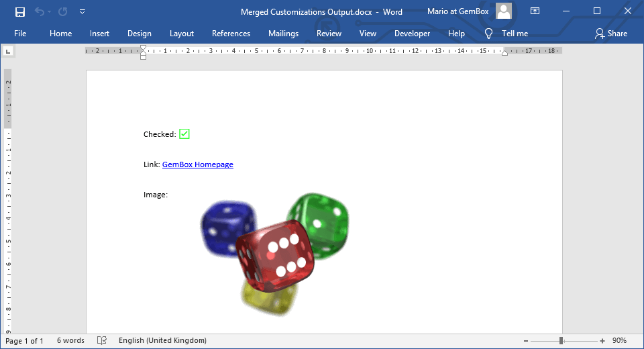Open the File menu
The width and height of the screenshot is (644, 349).
[x=20, y=34]
